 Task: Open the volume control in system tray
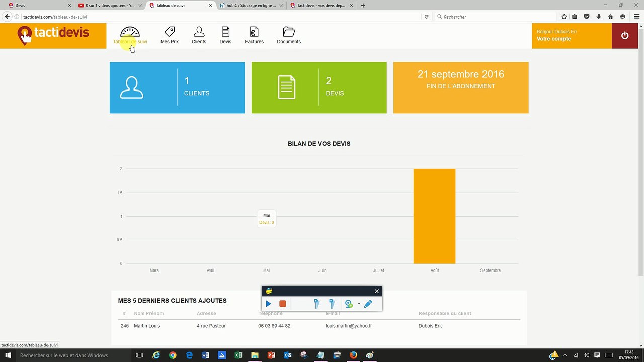point(586,355)
